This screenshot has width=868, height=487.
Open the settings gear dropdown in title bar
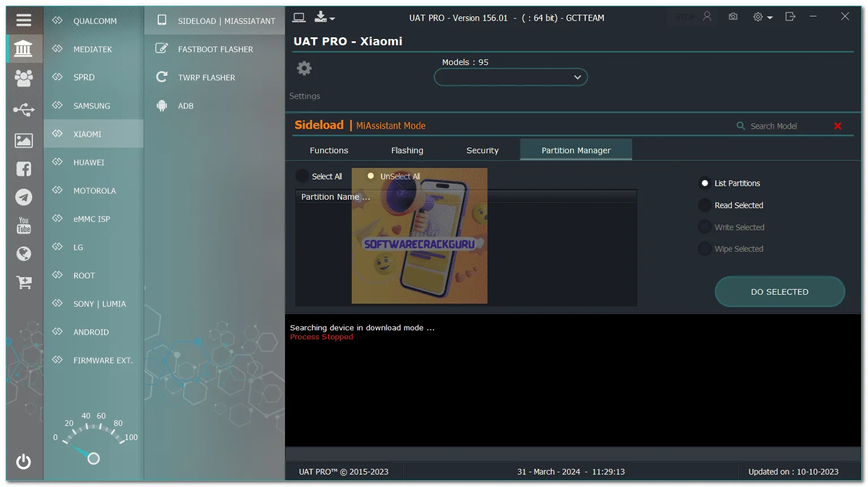762,18
